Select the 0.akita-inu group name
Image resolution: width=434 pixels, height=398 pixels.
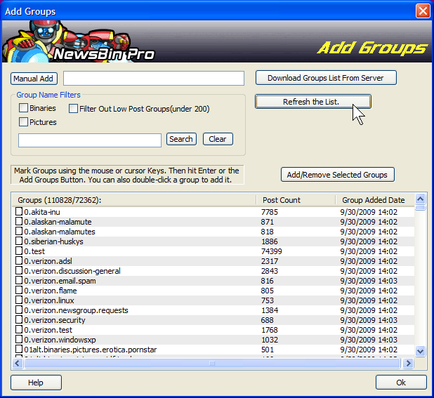(x=42, y=212)
